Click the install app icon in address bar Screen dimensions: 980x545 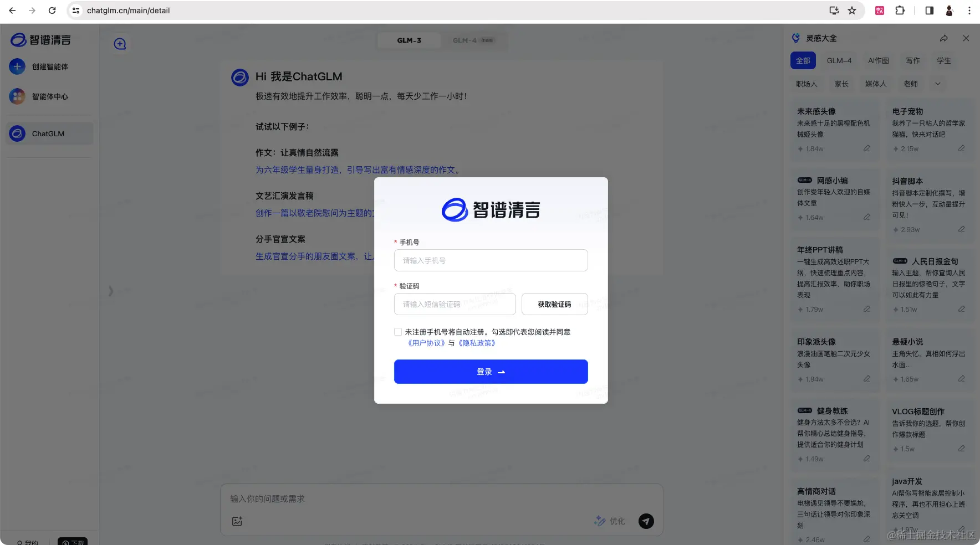point(834,11)
